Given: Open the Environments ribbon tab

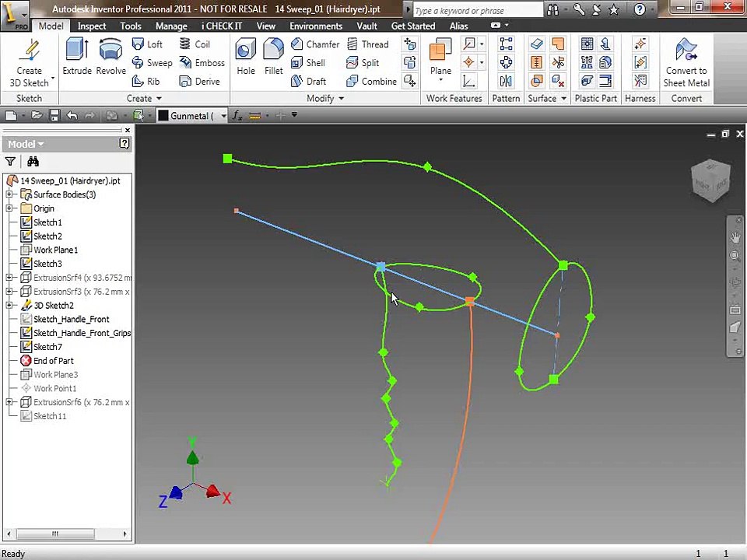Looking at the screenshot, I should pos(316,26).
